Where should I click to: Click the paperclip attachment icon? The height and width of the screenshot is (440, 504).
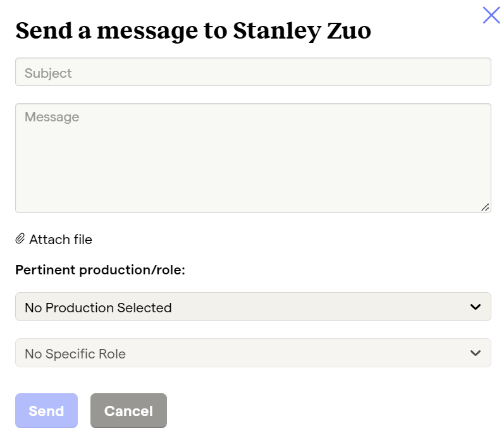20,239
